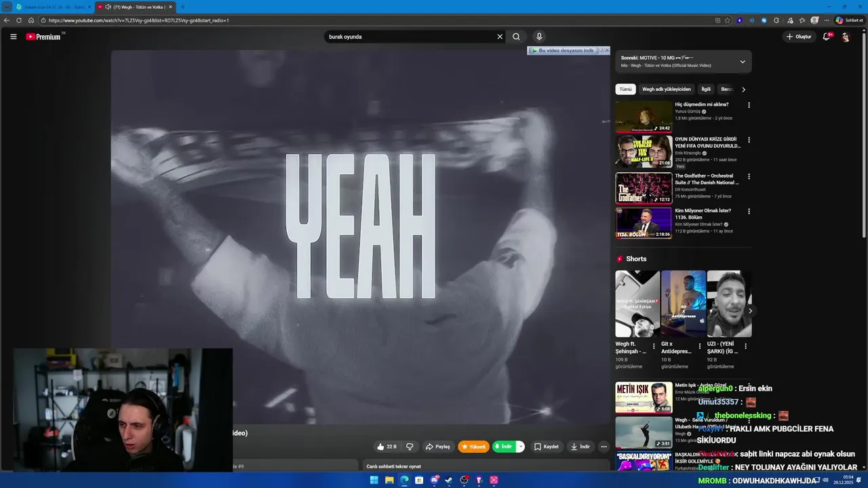Open a new browser tab with plus
The image size is (868, 488).
click(x=182, y=7)
